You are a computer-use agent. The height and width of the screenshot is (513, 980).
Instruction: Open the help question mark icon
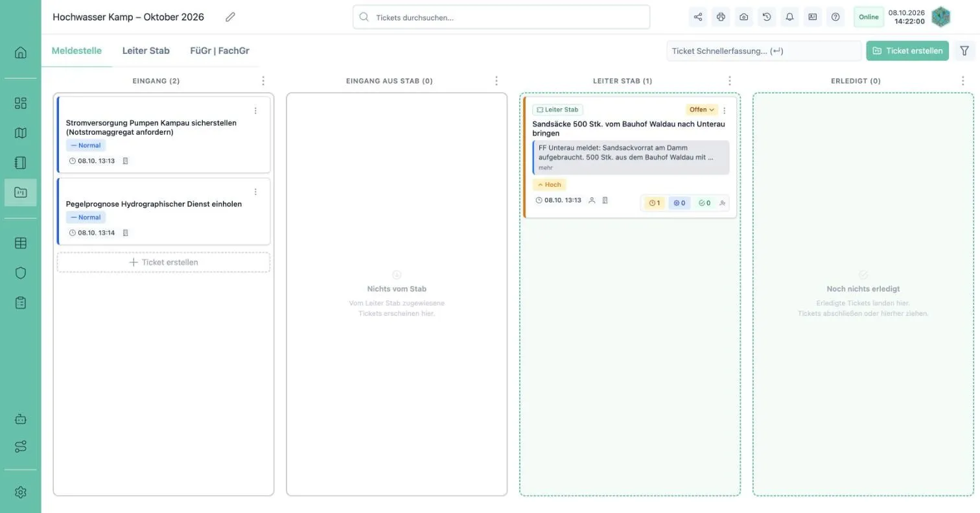coord(835,17)
